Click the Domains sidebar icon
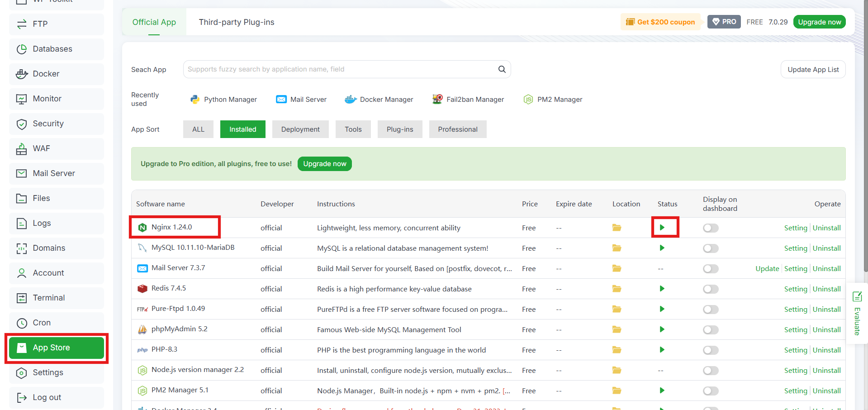The image size is (868, 410). (21, 248)
